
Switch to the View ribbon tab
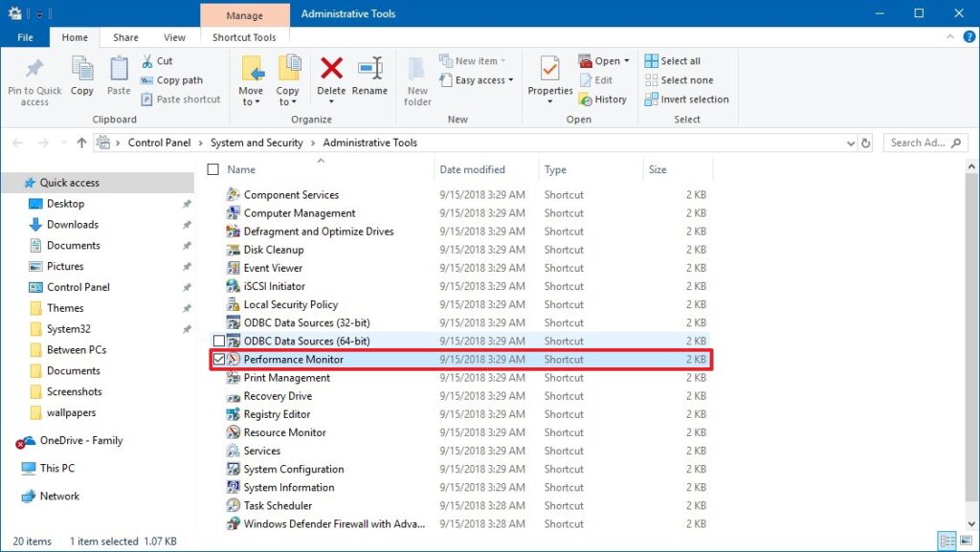174,37
